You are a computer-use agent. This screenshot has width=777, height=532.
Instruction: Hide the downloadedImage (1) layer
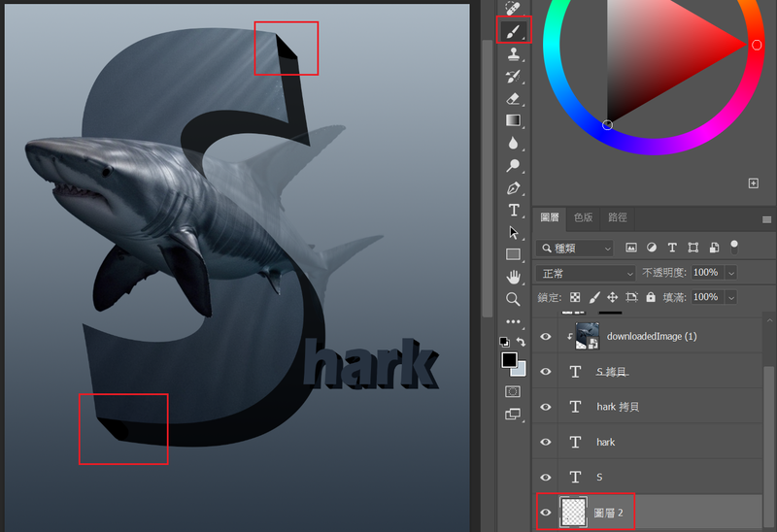point(546,337)
